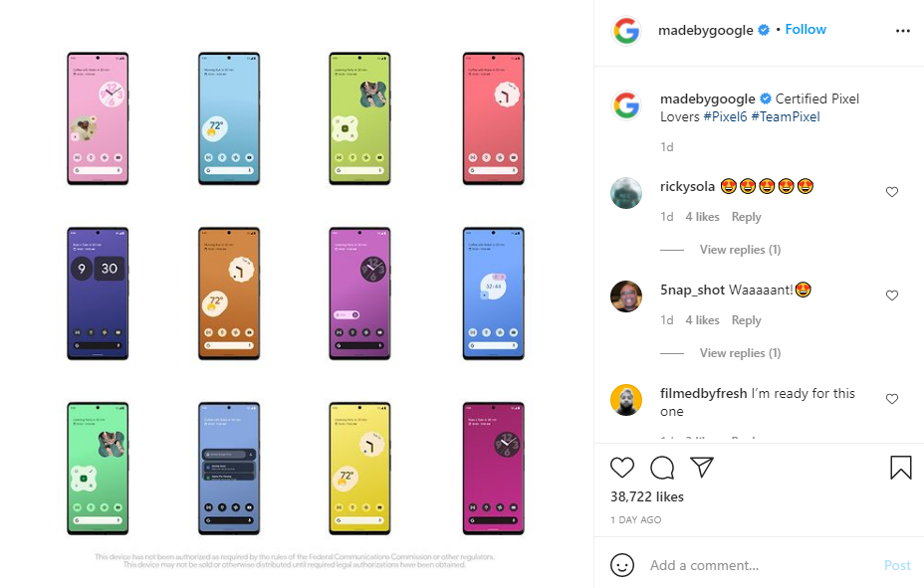Reply to rickysola's comment
Image resolution: width=924 pixels, height=588 pixels.
point(746,217)
